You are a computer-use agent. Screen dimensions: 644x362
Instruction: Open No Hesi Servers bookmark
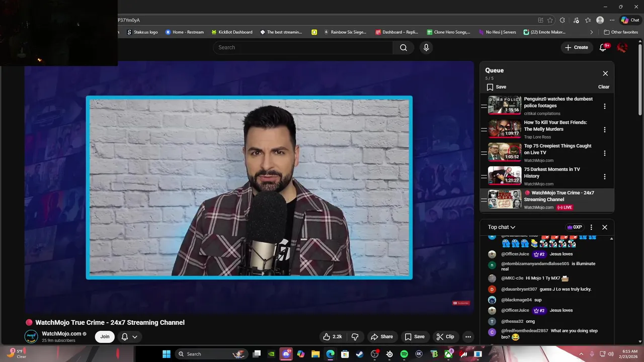tap(498, 32)
